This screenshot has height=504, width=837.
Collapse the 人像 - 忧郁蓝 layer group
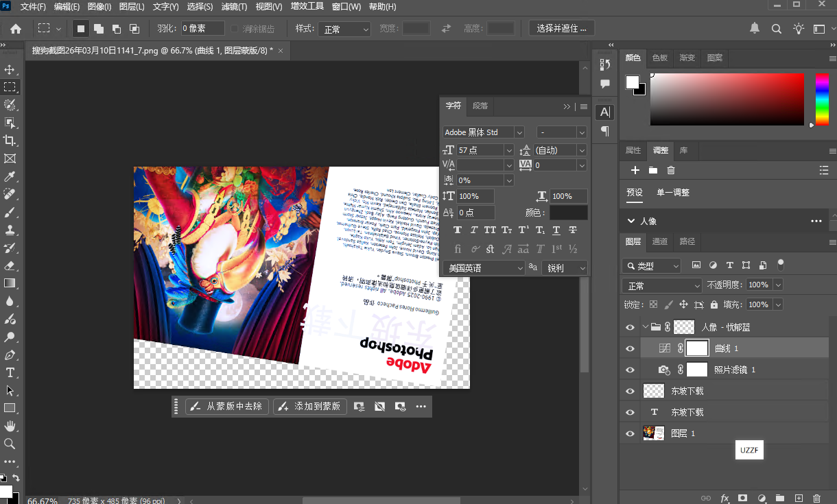tap(644, 327)
